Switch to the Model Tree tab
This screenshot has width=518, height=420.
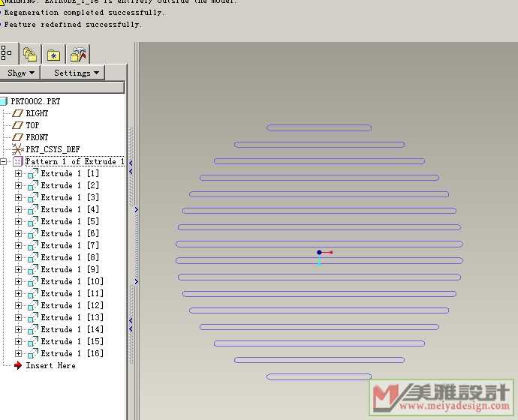click(x=8, y=53)
